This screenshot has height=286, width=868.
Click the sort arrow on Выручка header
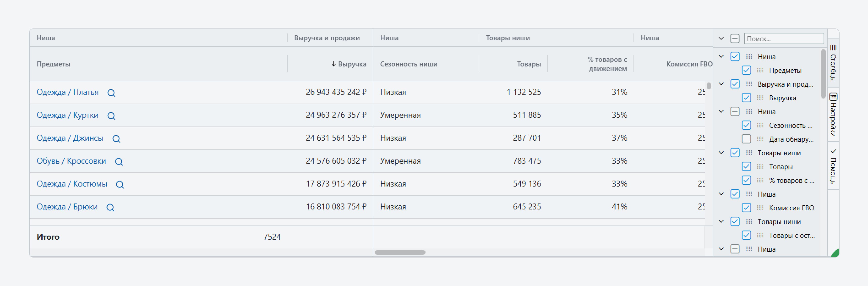coord(333,64)
